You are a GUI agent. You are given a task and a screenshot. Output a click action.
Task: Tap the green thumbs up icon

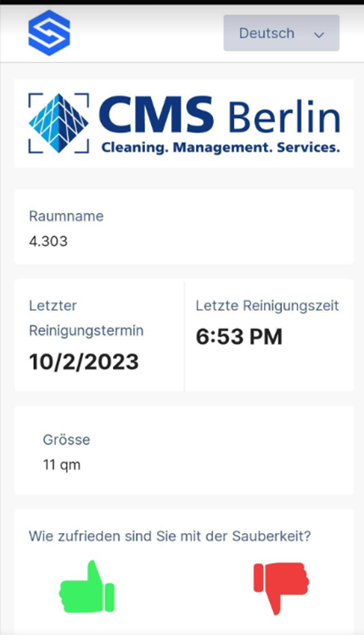[87, 587]
